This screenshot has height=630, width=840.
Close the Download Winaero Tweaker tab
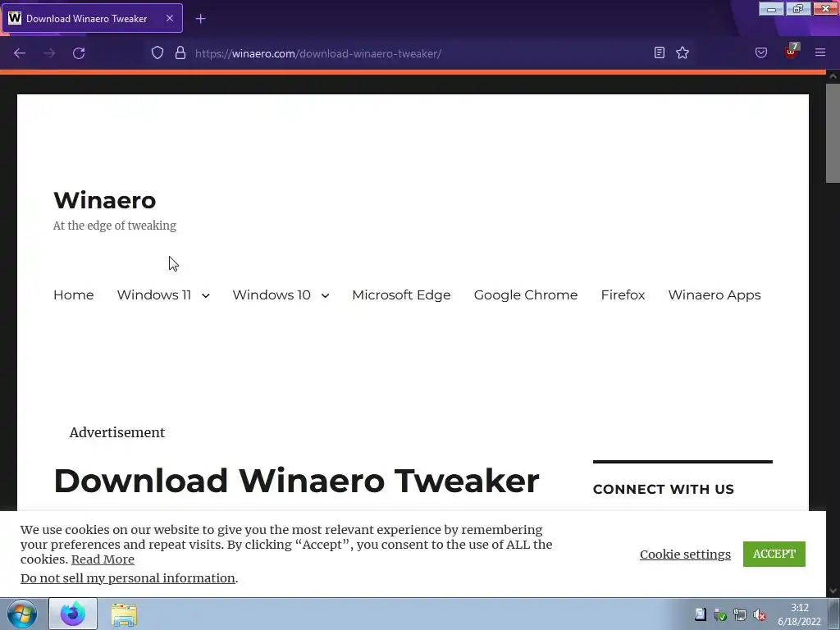click(x=170, y=18)
